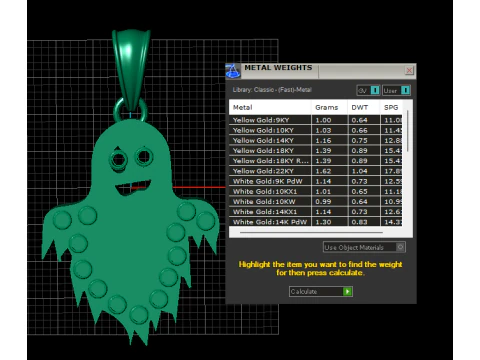Click the jump ring under the bail

click(130, 110)
